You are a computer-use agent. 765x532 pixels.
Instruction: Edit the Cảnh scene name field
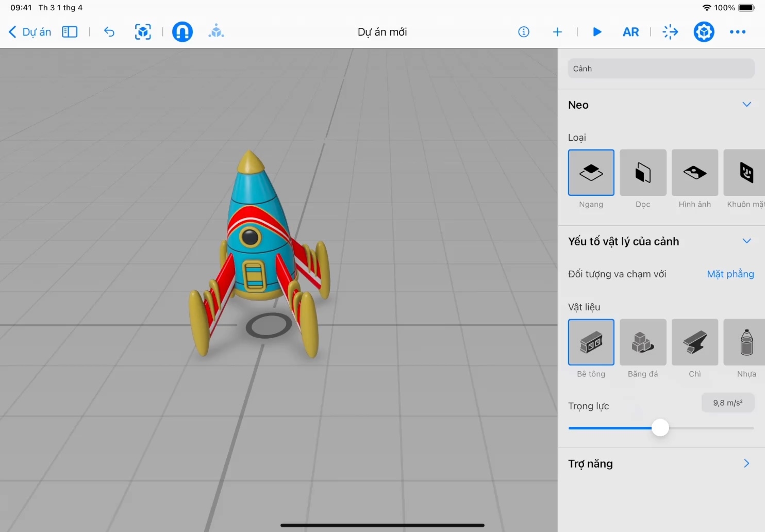[661, 69]
